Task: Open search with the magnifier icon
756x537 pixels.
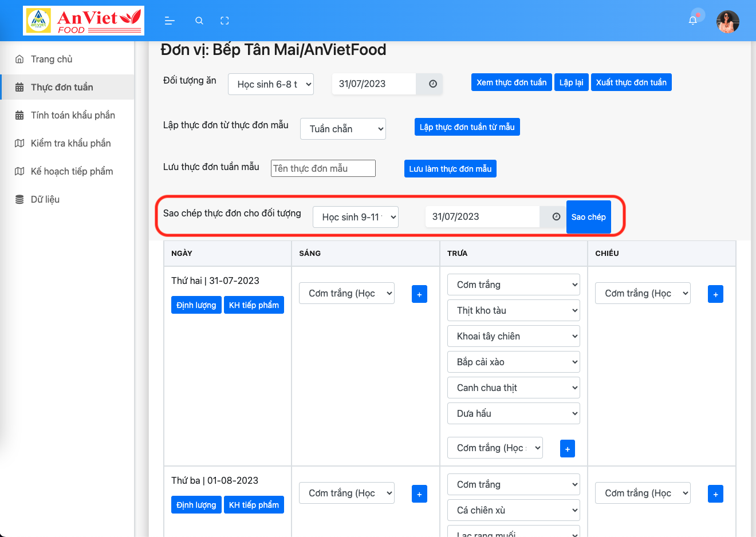Action: pyautogui.click(x=199, y=21)
